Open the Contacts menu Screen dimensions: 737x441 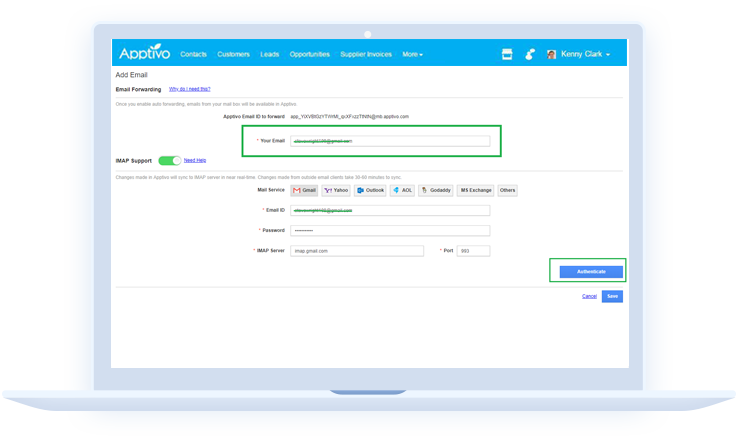pyautogui.click(x=194, y=54)
